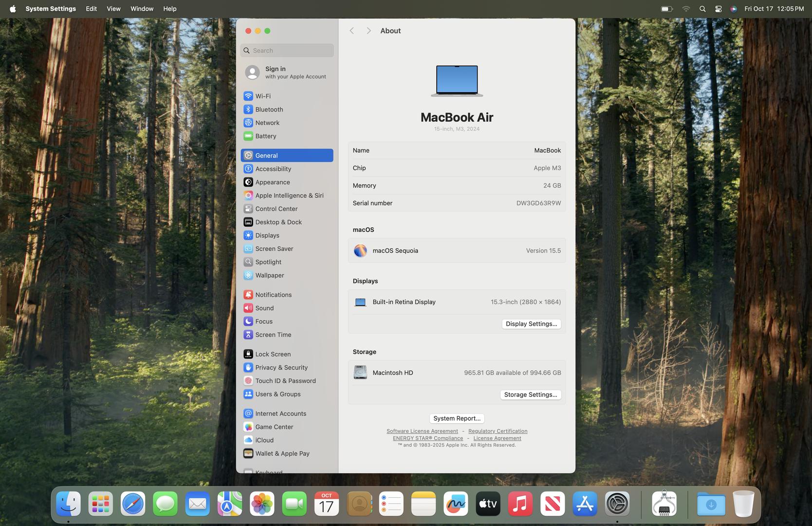Open Touch ID & Password settings
812x526 pixels.
coord(285,381)
